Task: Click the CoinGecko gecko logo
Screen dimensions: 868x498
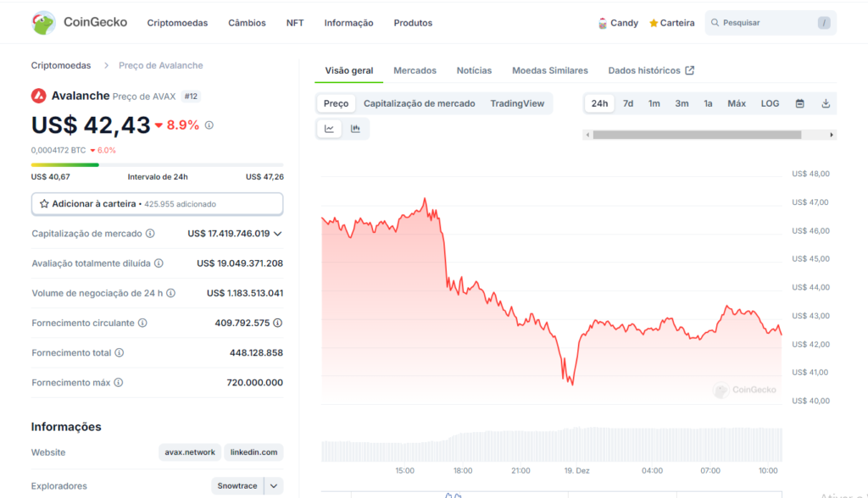Action: coord(43,23)
